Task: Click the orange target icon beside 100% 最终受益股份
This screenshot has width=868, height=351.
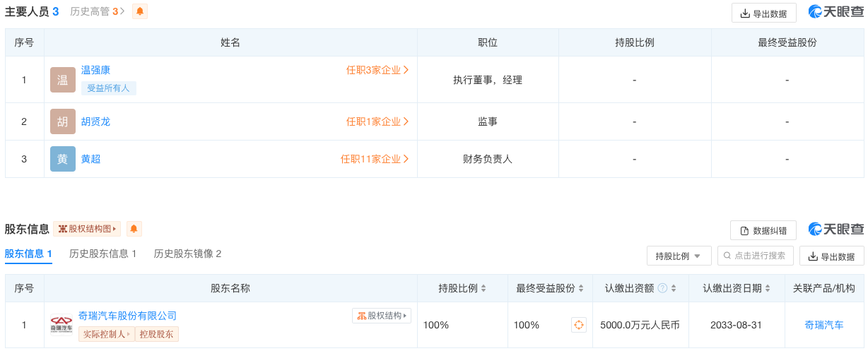Action: (579, 325)
